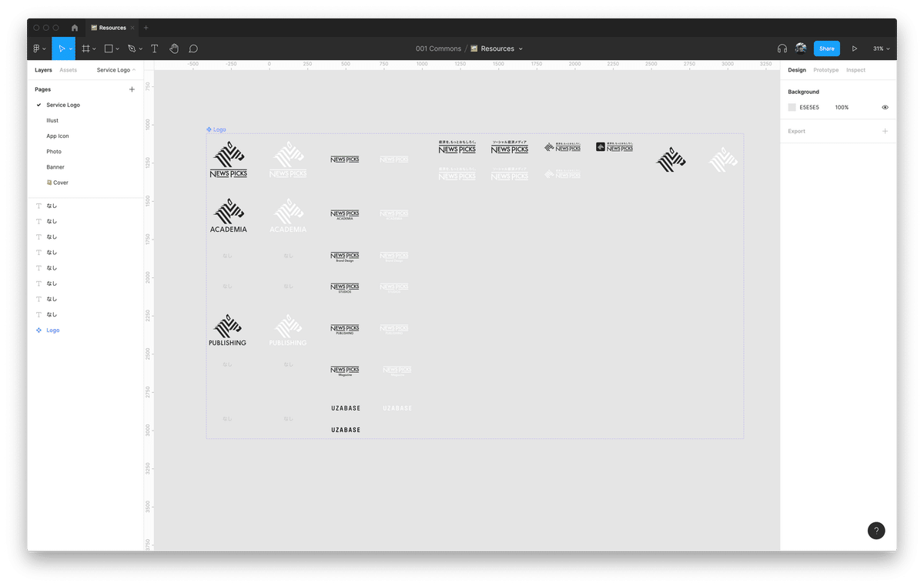
Task: Expand the Frame tool options chevron
Action: pyautogui.click(x=94, y=49)
